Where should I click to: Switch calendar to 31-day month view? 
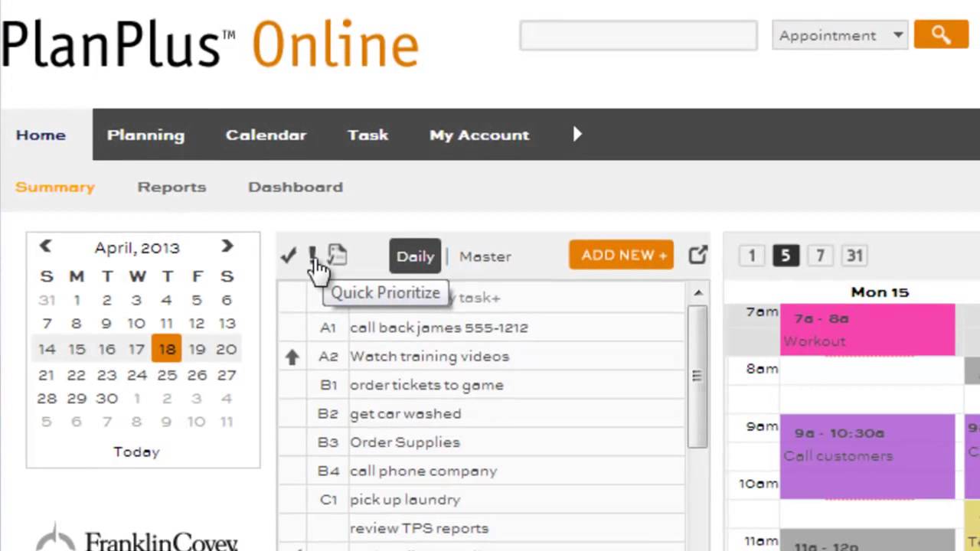point(854,256)
